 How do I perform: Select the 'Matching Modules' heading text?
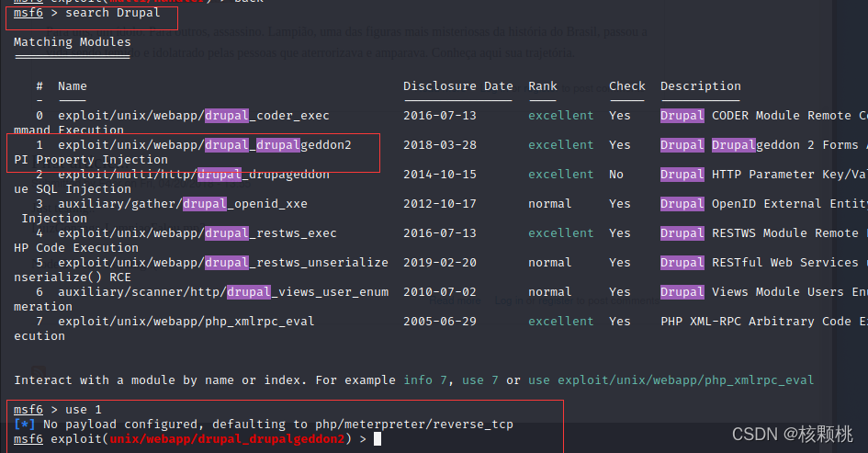[73, 42]
